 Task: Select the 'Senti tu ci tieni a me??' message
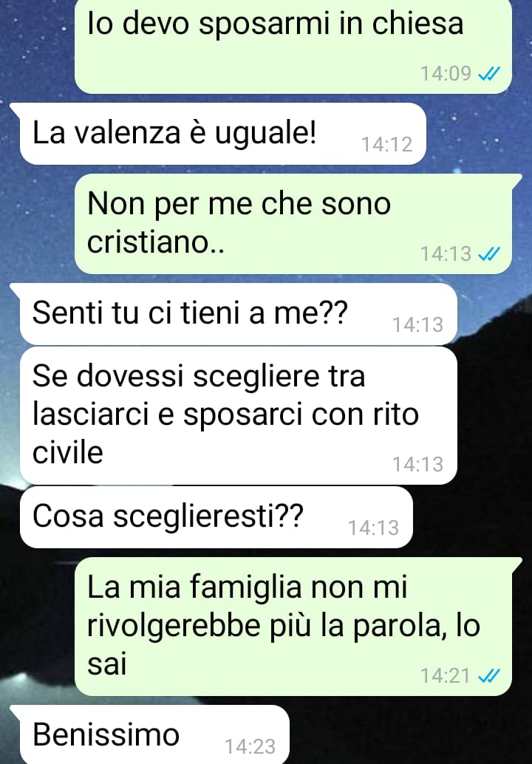pyautogui.click(x=238, y=314)
